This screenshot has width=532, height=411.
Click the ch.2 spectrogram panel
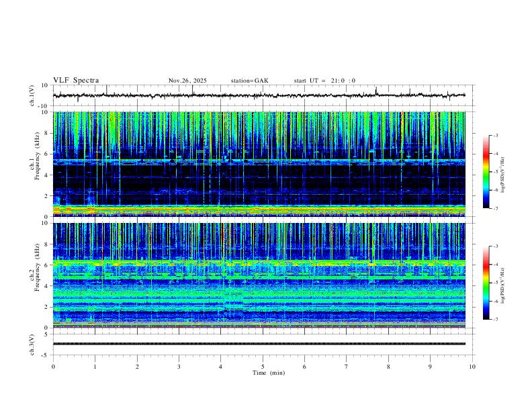[259, 275]
